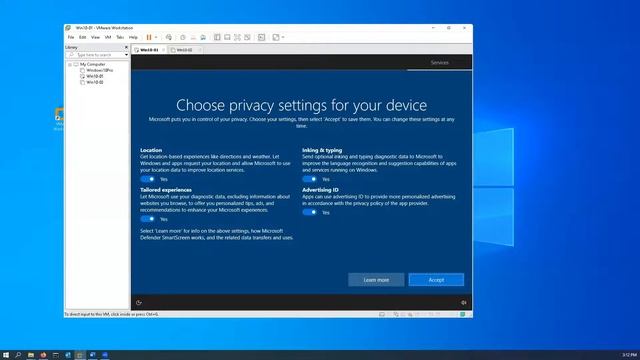Screen dimensions: 640x360
Task: Click 'Choose privacy settings for your device' heading
Action: 301,105
